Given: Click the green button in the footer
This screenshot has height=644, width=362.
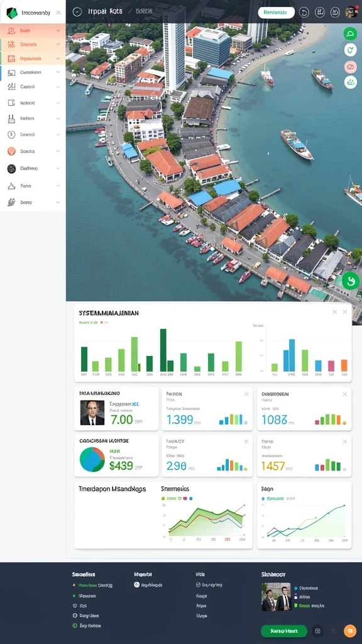Looking at the screenshot, I should point(284,631).
